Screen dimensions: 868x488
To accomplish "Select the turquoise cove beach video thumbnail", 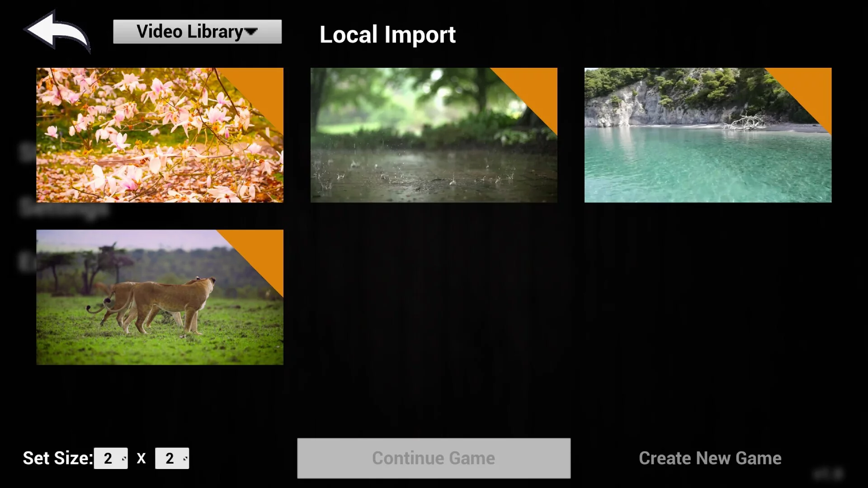I will coord(708,135).
